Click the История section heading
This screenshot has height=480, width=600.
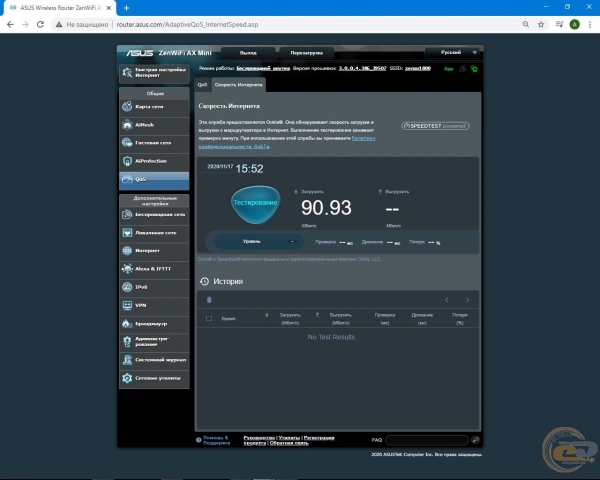coord(228,281)
